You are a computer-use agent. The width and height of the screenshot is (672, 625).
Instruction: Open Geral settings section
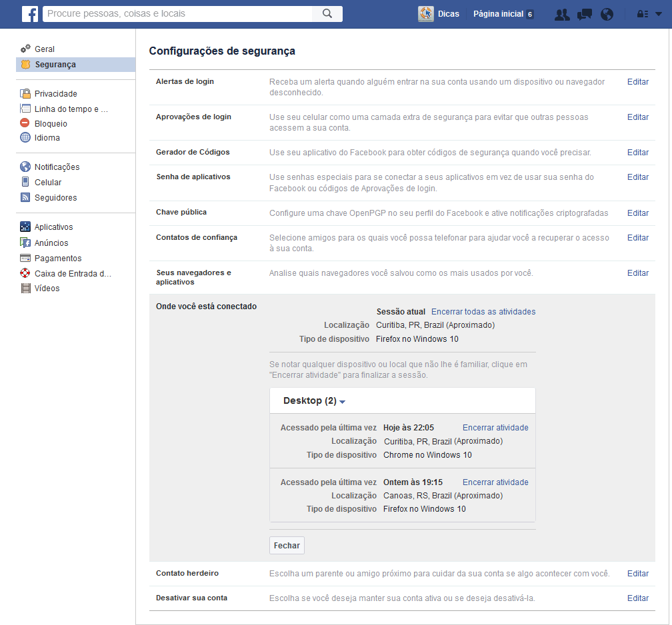coord(45,49)
